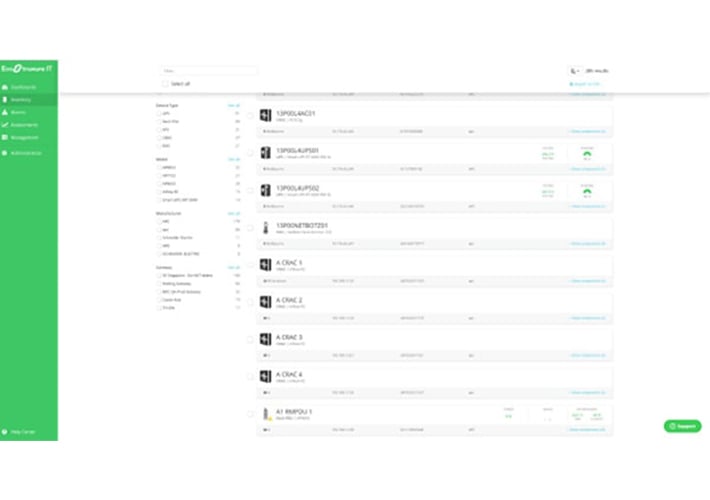The height and width of the screenshot is (500, 710).
Task: Click cooling icon of A CRAC 2
Action: tap(266, 302)
